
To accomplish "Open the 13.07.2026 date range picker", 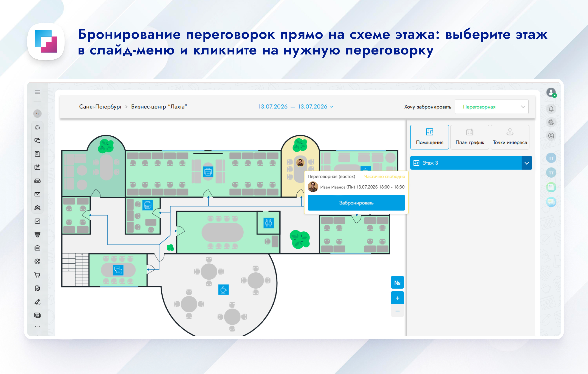I will 296,107.
